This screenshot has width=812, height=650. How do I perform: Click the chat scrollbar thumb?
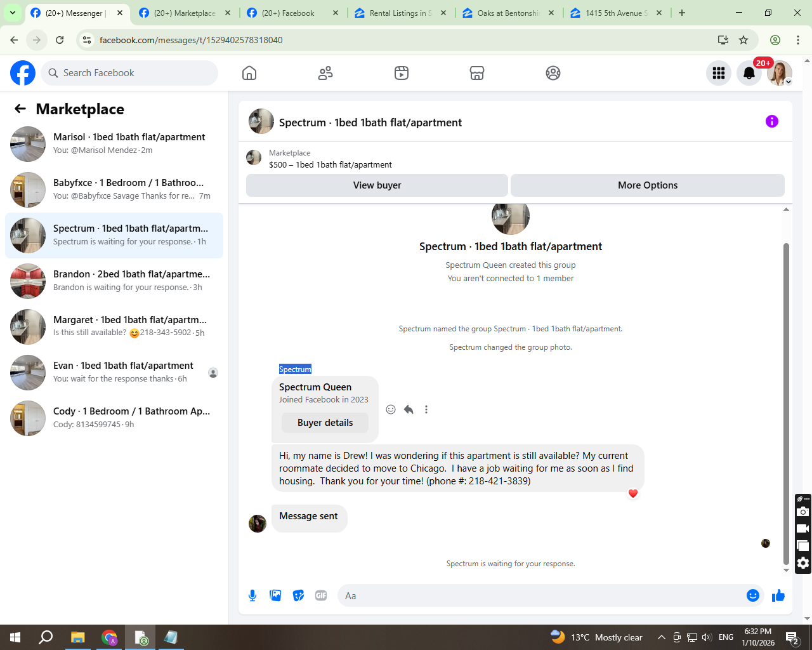coord(786,403)
